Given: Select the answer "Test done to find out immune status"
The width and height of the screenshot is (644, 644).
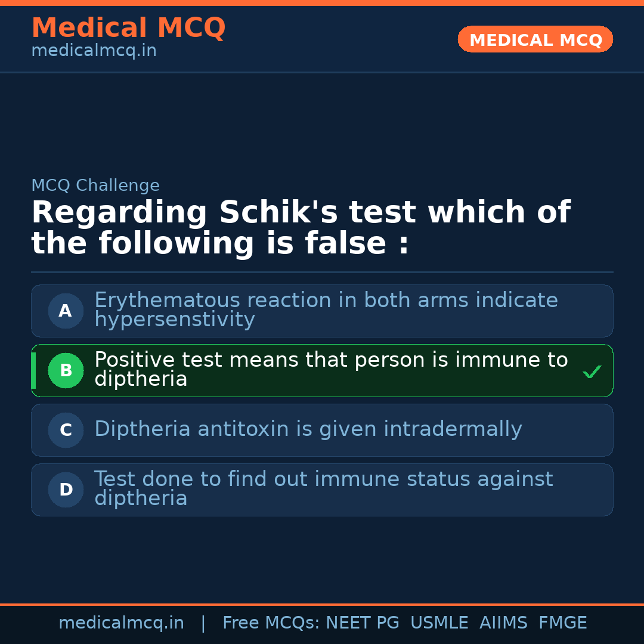Looking at the screenshot, I should point(323,488).
